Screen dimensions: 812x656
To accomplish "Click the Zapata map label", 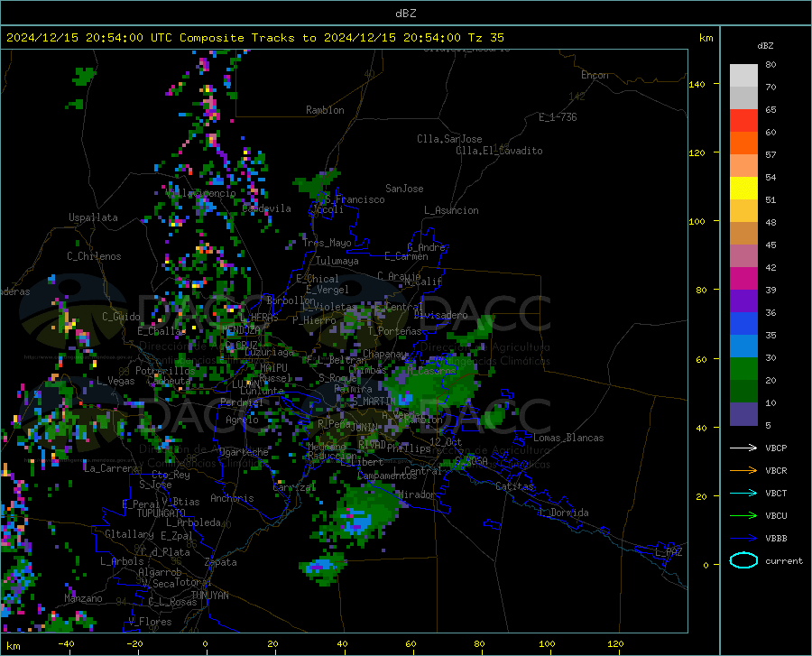I will 221,562.
